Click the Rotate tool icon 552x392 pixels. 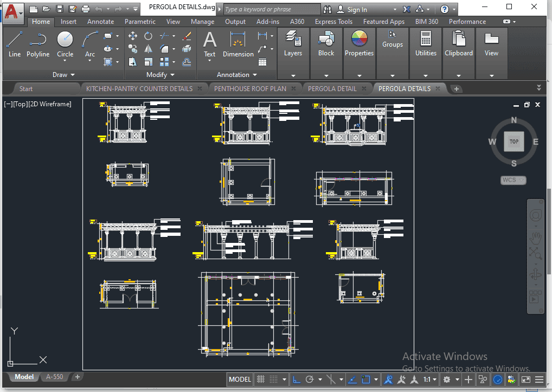pyautogui.click(x=148, y=36)
